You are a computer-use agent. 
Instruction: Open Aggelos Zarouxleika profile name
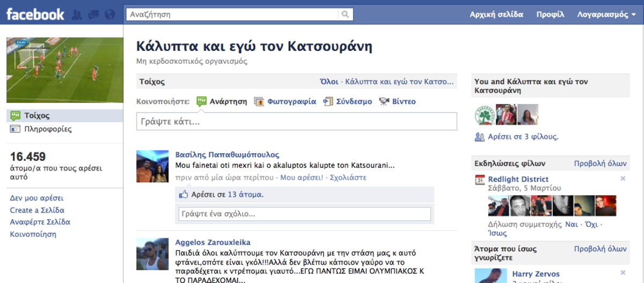coord(213,243)
